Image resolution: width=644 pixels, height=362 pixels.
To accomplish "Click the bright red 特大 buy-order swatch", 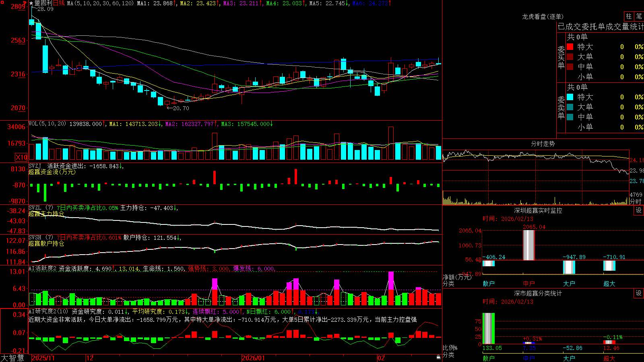I will [x=570, y=47].
